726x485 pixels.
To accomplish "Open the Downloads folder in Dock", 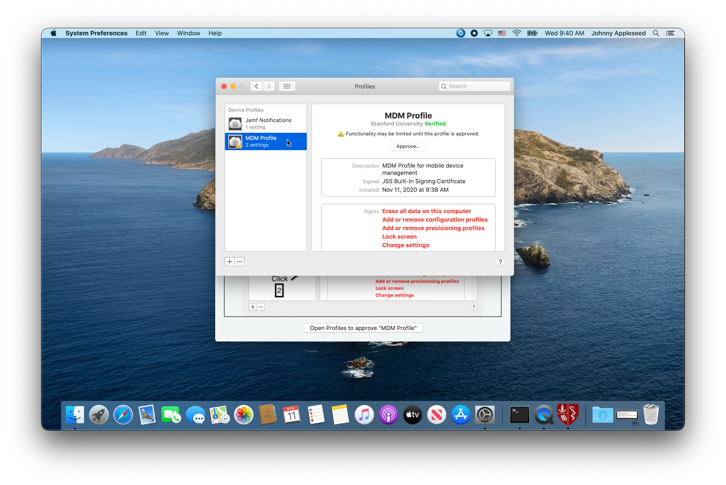I will point(602,415).
